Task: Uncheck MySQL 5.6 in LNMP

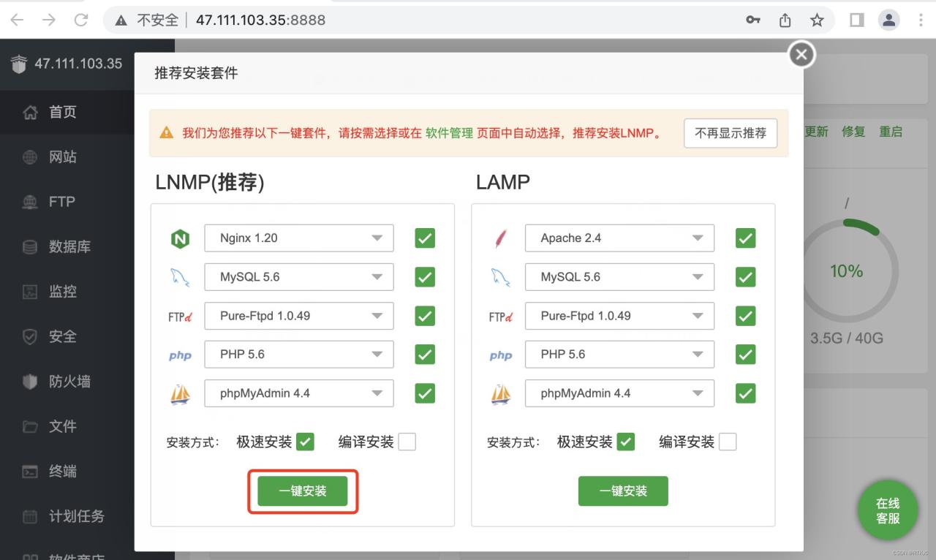Action: pyautogui.click(x=425, y=277)
